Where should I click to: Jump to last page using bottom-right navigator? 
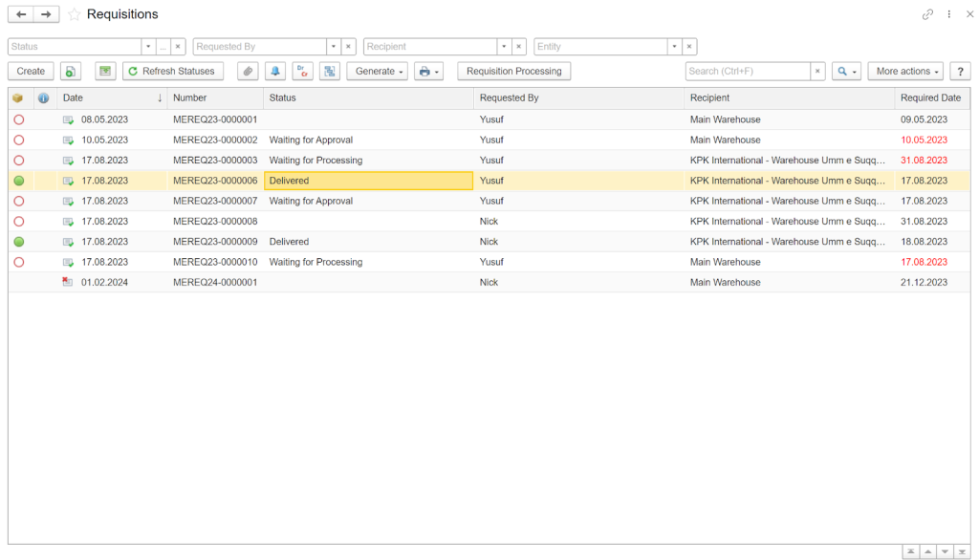960,550
